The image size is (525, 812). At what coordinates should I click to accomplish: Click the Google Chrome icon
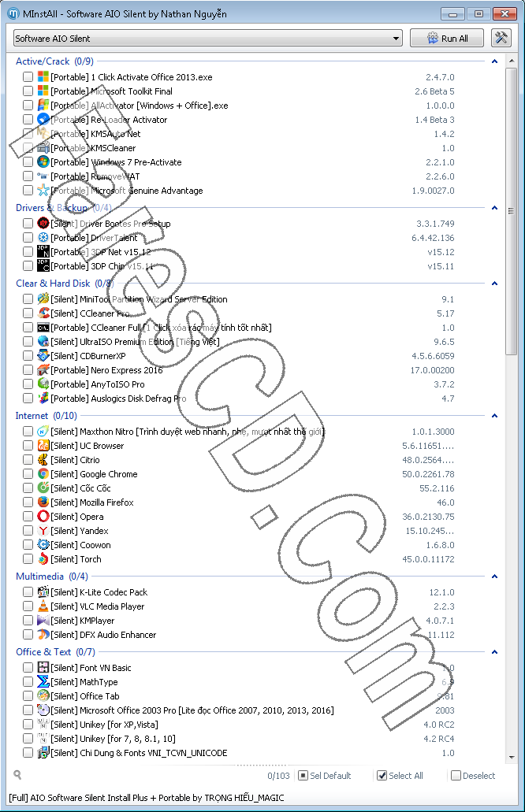tap(43, 474)
